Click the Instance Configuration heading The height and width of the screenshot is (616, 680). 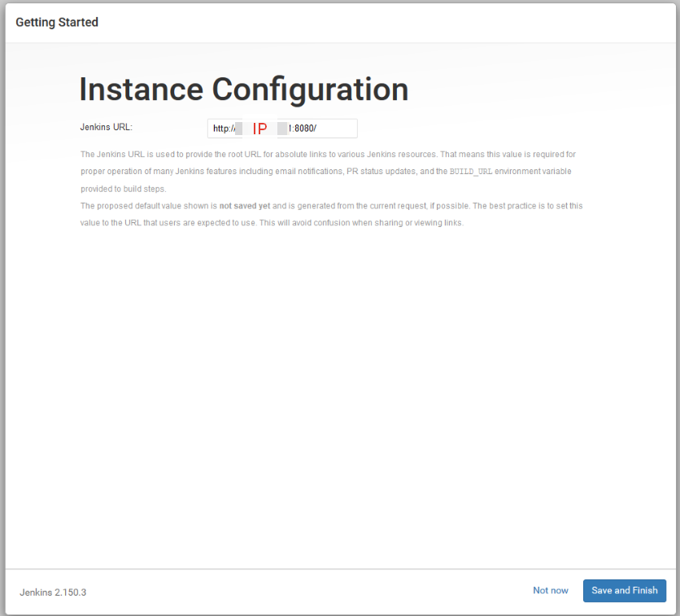(243, 90)
